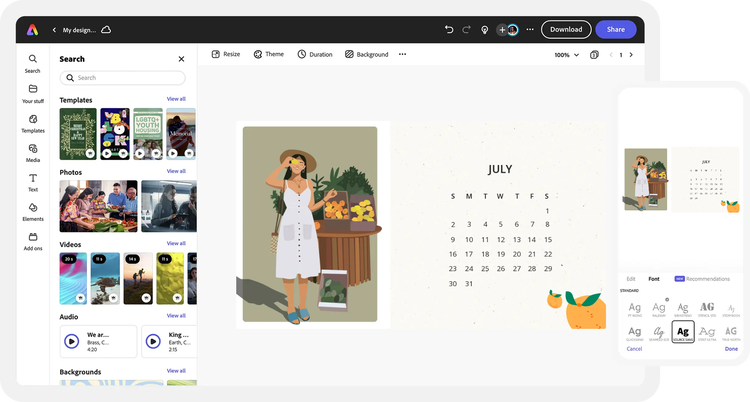Click the Share button

[x=616, y=30]
